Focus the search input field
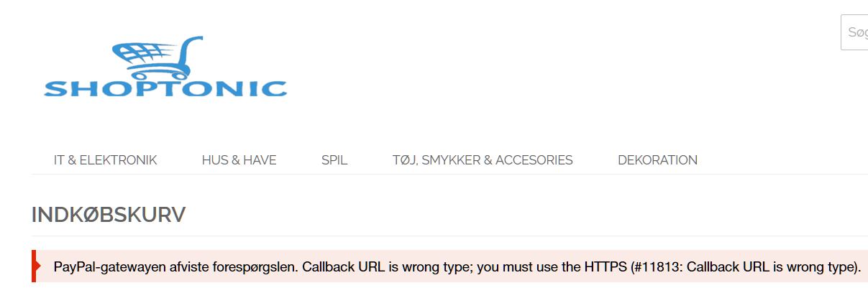The width and height of the screenshot is (868, 288). (856, 32)
